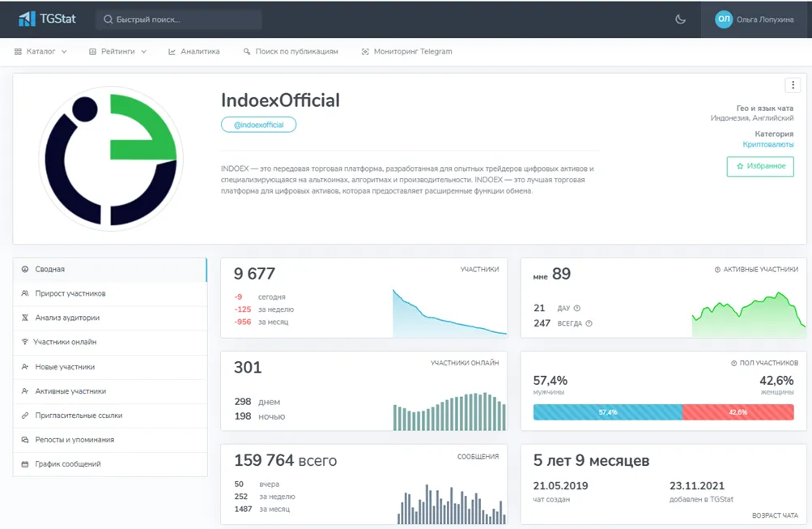Click the Участники онлайн wifi icon
The width and height of the screenshot is (812, 529).
click(25, 342)
